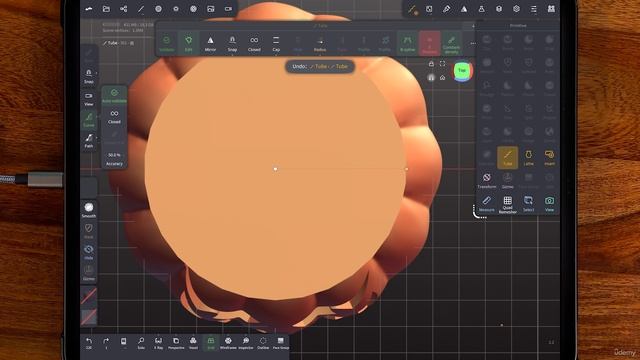Toggle the Grid display
The height and width of the screenshot is (360, 640).
(211, 343)
